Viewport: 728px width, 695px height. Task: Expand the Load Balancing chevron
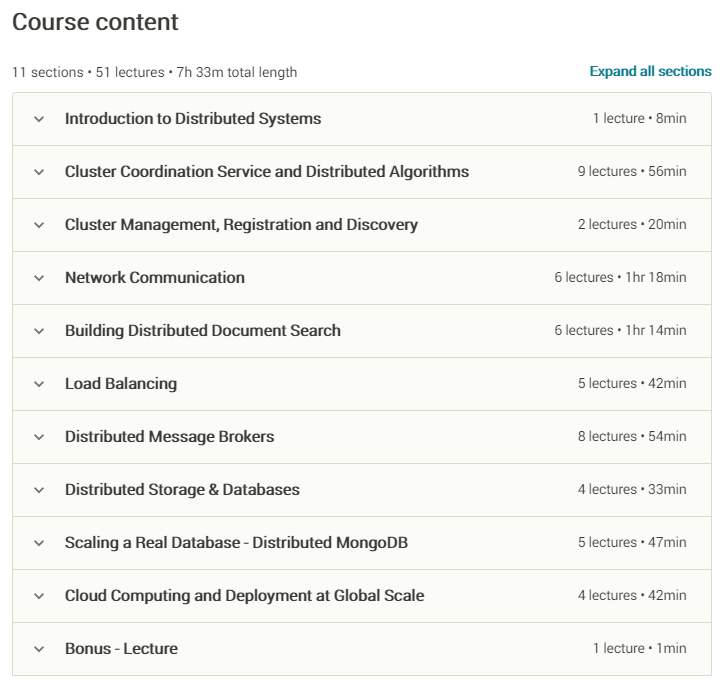click(39, 384)
